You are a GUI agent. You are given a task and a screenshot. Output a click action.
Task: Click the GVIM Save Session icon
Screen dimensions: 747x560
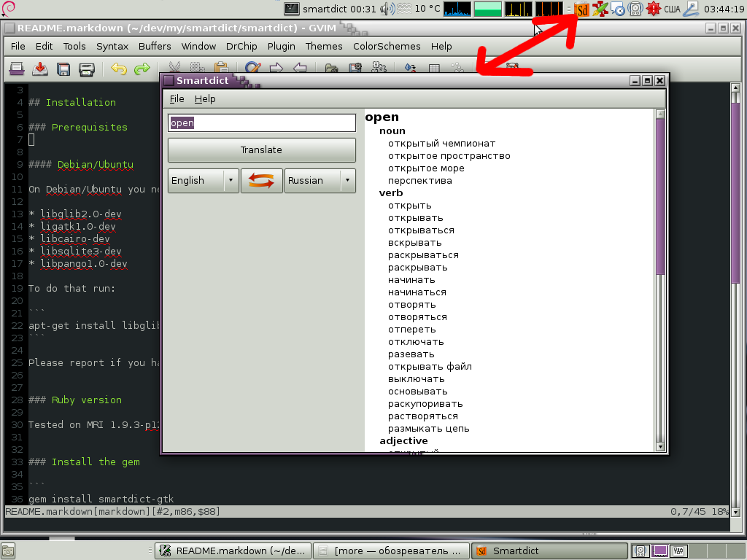355,68
